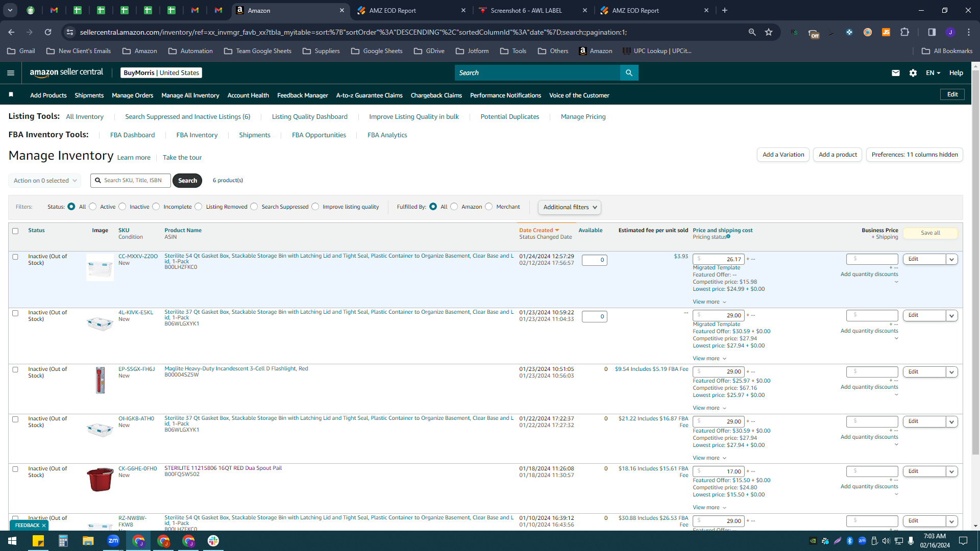
Task: Open the messages envelope icon
Action: [895, 73]
